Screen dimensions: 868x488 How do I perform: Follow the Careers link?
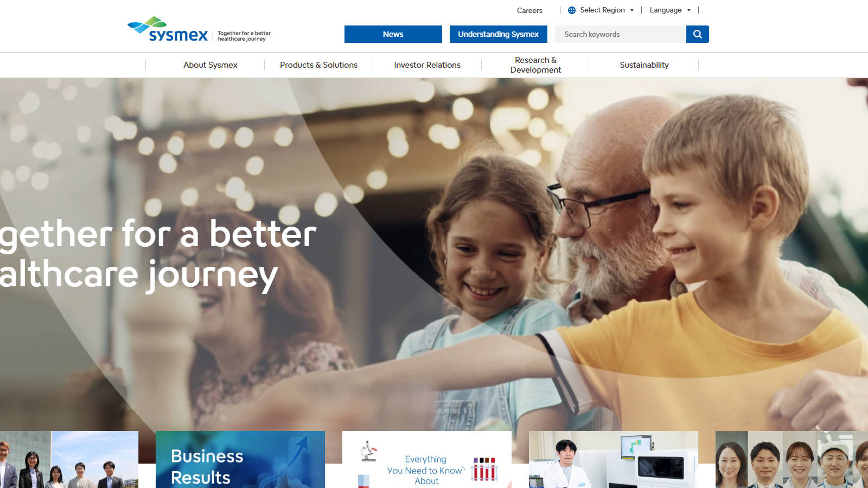coord(529,10)
